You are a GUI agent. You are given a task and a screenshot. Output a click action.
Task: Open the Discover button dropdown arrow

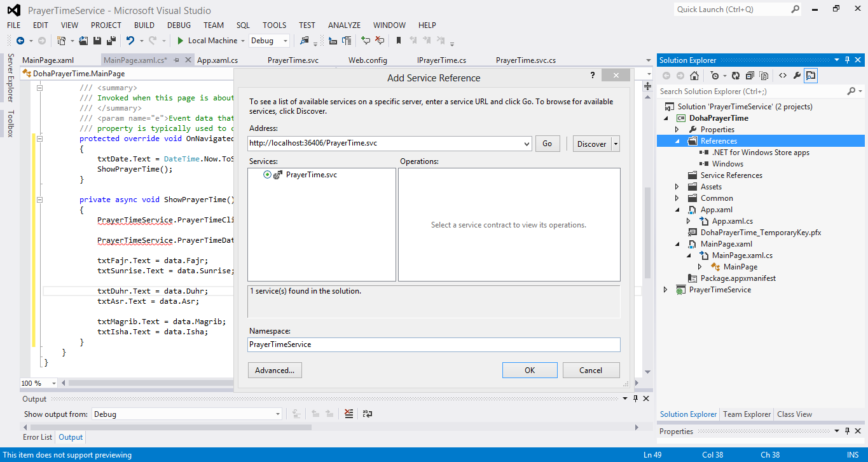tap(616, 144)
